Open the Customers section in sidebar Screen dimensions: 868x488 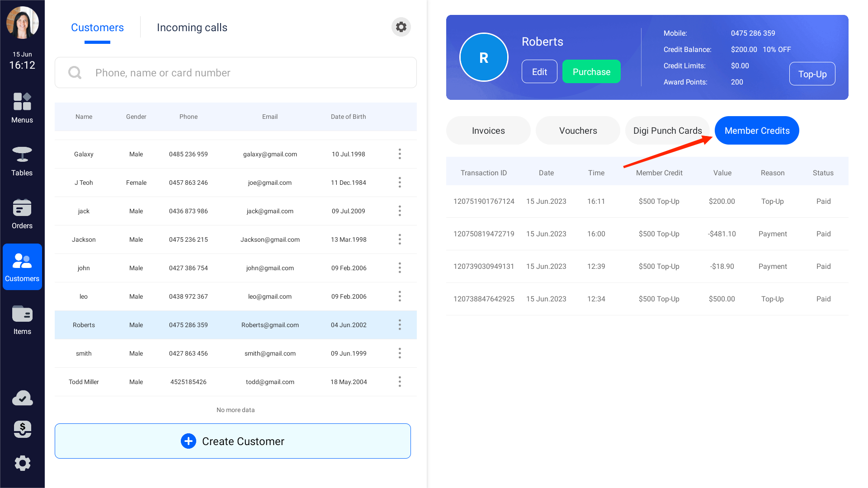pos(22,267)
